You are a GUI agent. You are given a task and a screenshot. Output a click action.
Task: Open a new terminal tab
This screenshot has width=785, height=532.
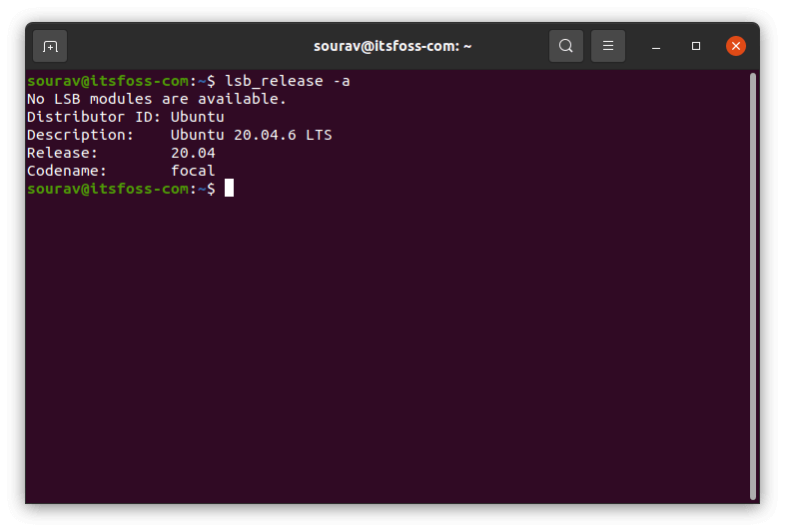[50, 46]
